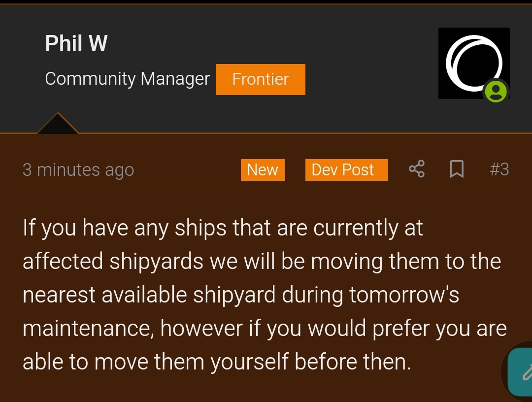Click the word 'shipyards' in the post
The width and height of the screenshot is (532, 402).
(x=157, y=262)
